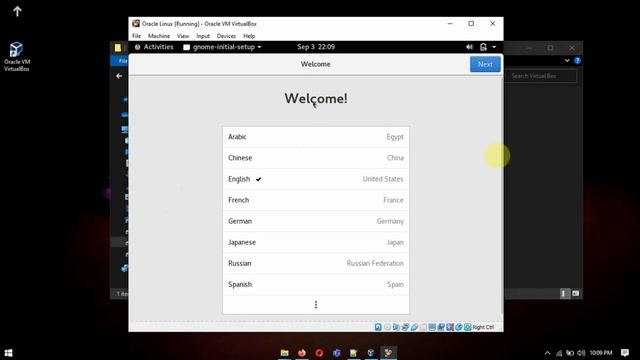
Task: Click the shared folders indicator in VM status bar
Action: pos(423,327)
